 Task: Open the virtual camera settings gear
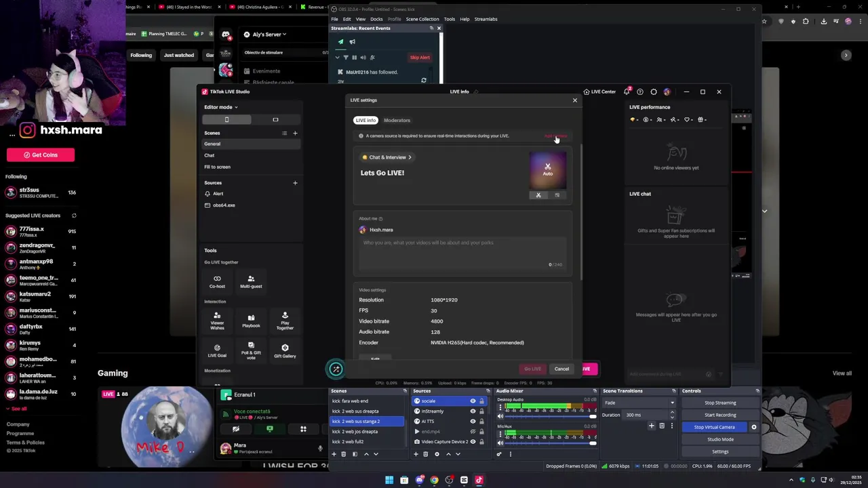click(x=753, y=427)
